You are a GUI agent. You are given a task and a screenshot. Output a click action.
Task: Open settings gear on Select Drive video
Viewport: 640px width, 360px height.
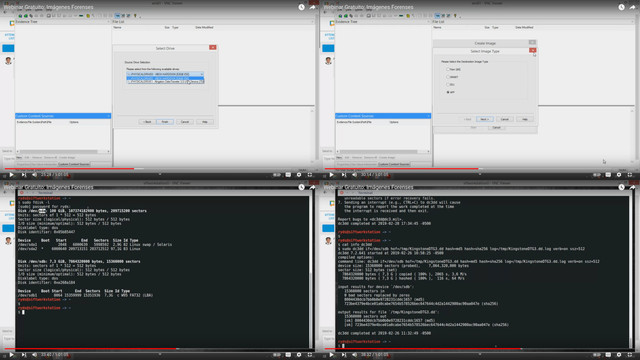coord(299,175)
